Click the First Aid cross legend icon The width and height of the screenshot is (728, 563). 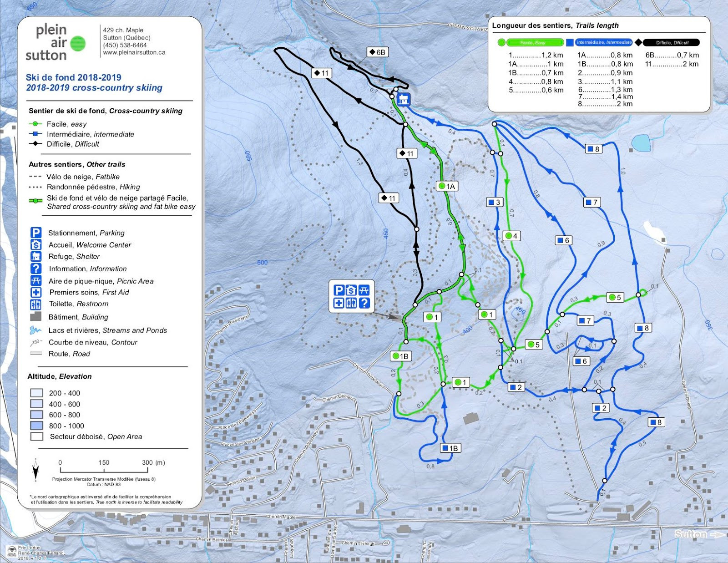pos(36,292)
